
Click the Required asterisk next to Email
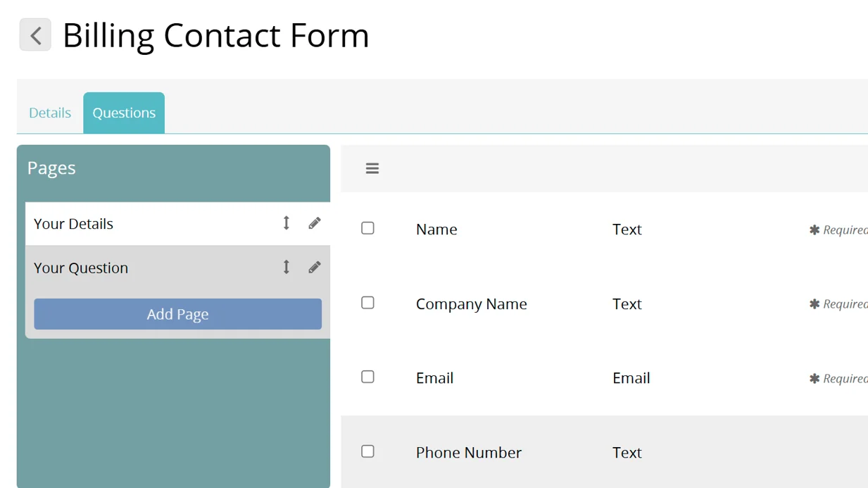click(x=814, y=378)
